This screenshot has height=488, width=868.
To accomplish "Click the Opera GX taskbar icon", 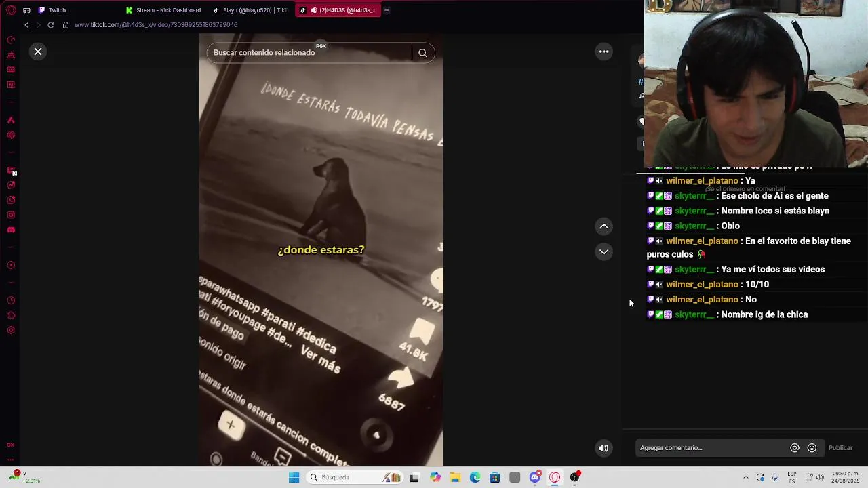I will click(x=555, y=477).
